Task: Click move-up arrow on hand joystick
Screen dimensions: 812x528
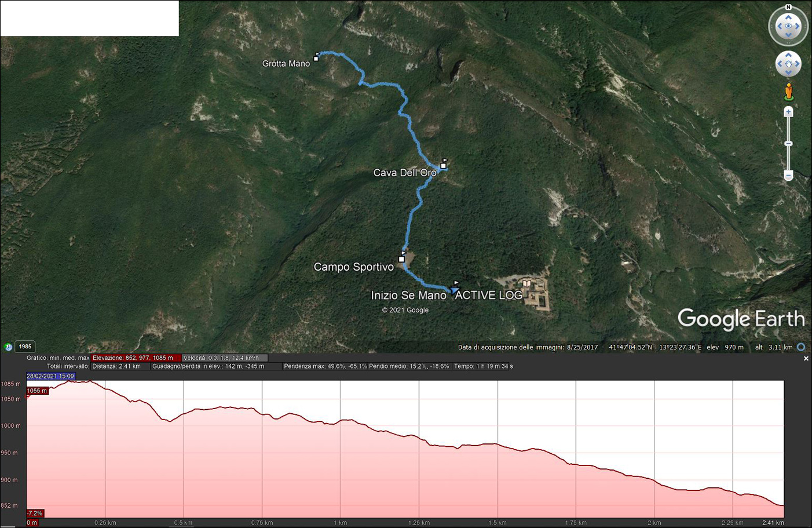Action: pyautogui.click(x=788, y=56)
